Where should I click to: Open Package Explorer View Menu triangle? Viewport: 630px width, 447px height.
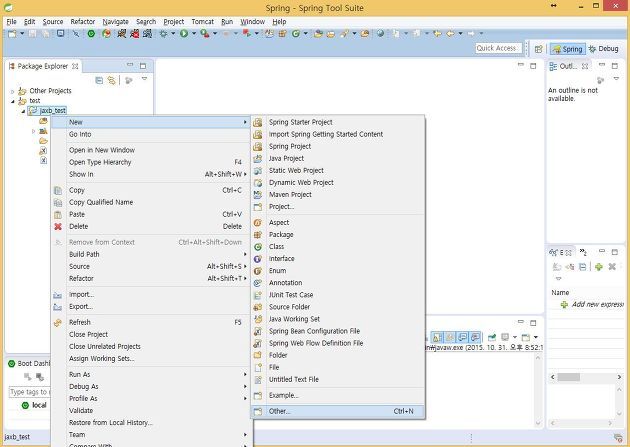[x=144, y=79]
